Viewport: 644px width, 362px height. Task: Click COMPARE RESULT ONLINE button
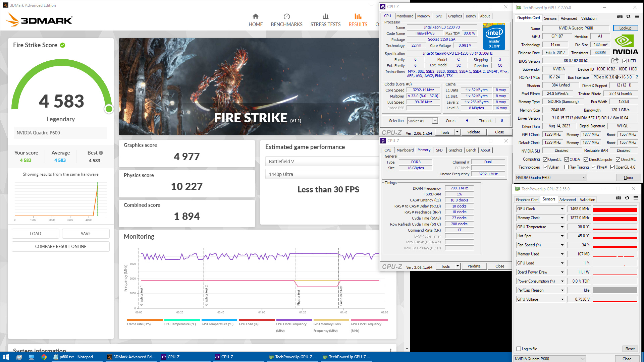click(x=61, y=246)
